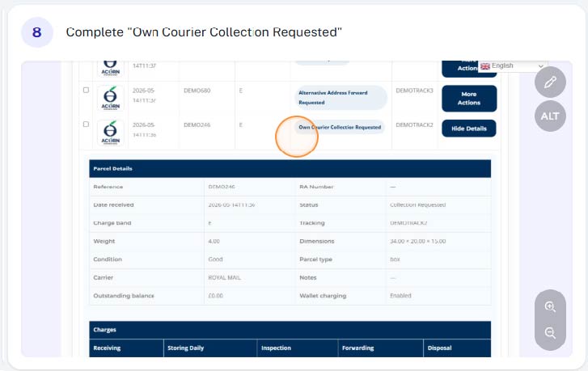Click the DEMOTRACK3 tracking value
The width and height of the screenshot is (588, 371).
tap(414, 91)
